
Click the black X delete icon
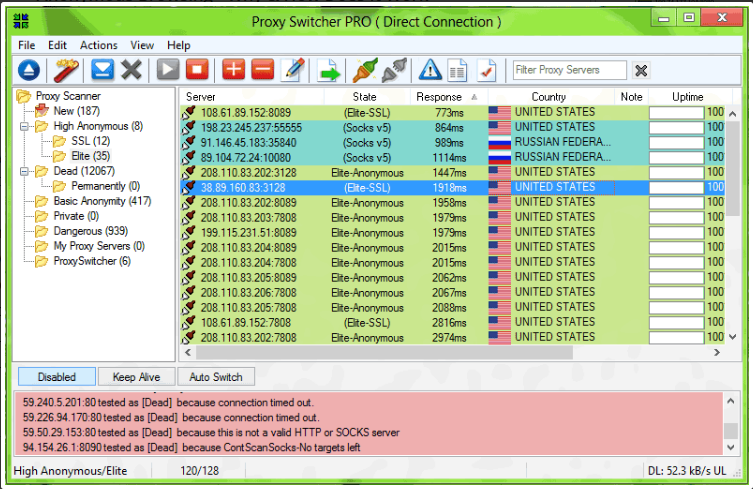coord(131,70)
